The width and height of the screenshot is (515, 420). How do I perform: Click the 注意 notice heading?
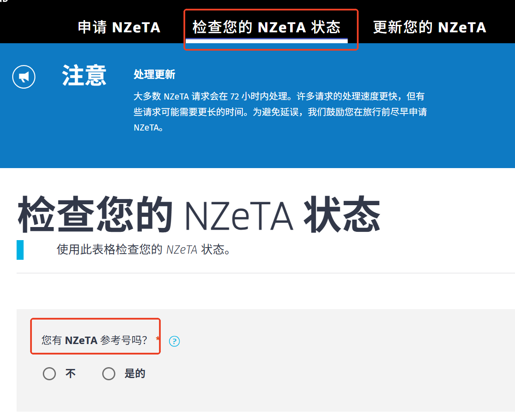(x=84, y=76)
